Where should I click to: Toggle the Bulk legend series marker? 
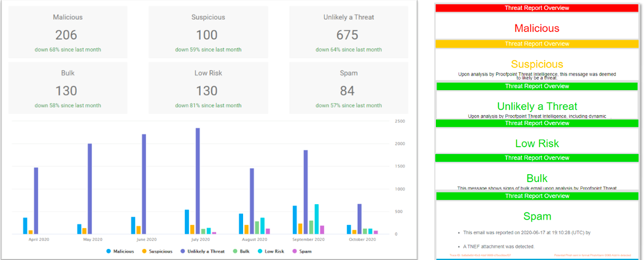(x=236, y=251)
